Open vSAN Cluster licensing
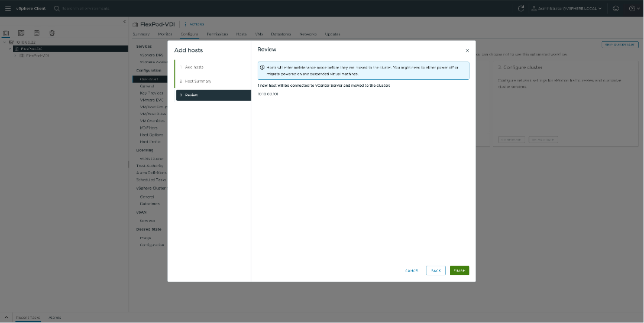 (x=151, y=159)
